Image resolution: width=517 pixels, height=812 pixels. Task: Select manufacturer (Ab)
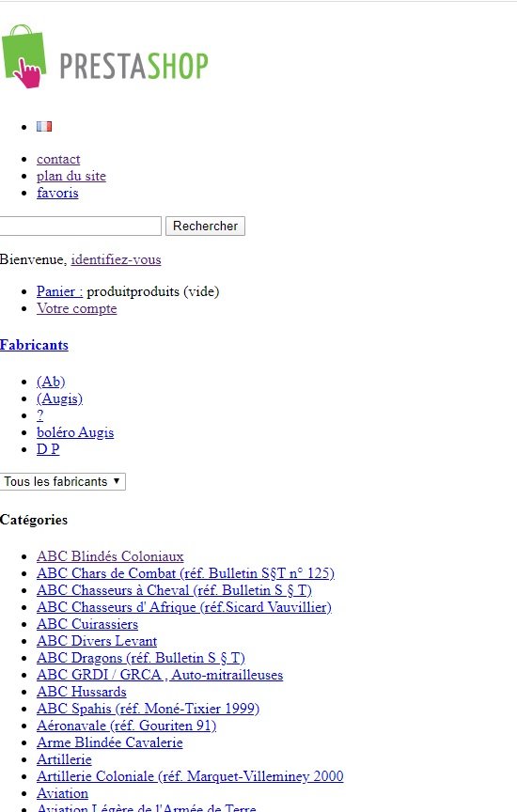(51, 382)
